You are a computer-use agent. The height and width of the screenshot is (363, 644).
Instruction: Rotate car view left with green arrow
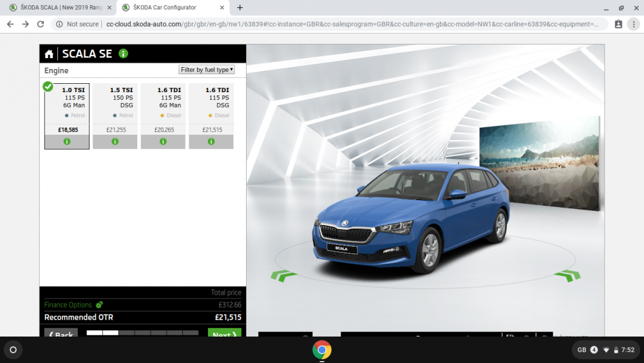tap(283, 276)
